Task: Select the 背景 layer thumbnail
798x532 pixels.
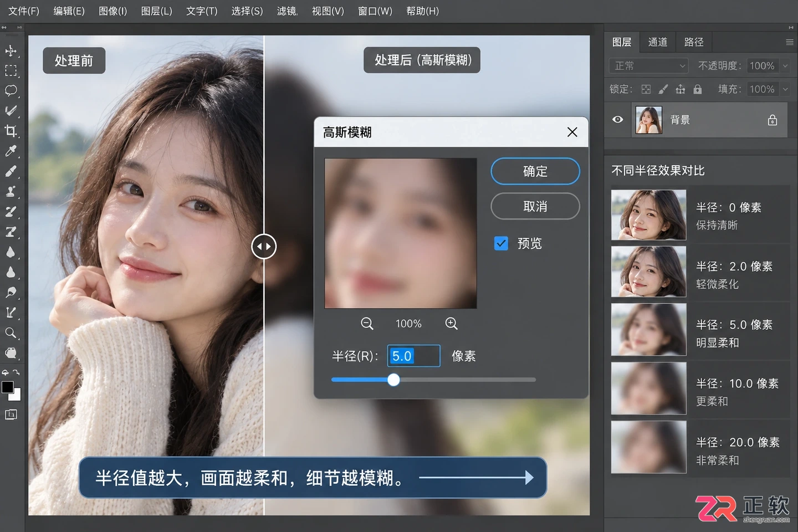Action: tap(649, 120)
